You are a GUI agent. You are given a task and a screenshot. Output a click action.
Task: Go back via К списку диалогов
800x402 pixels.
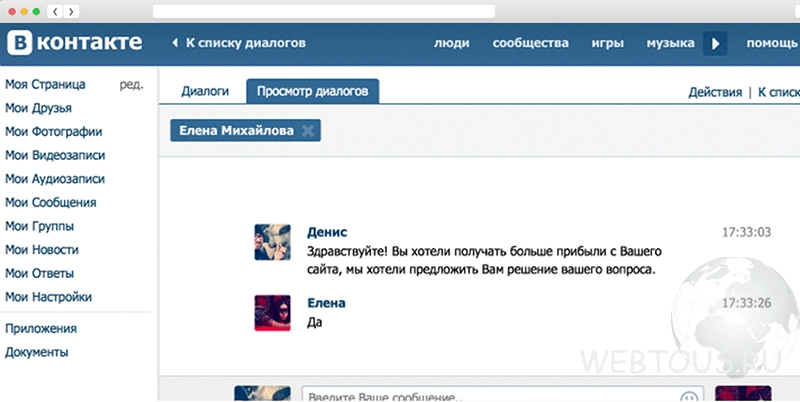tap(238, 43)
